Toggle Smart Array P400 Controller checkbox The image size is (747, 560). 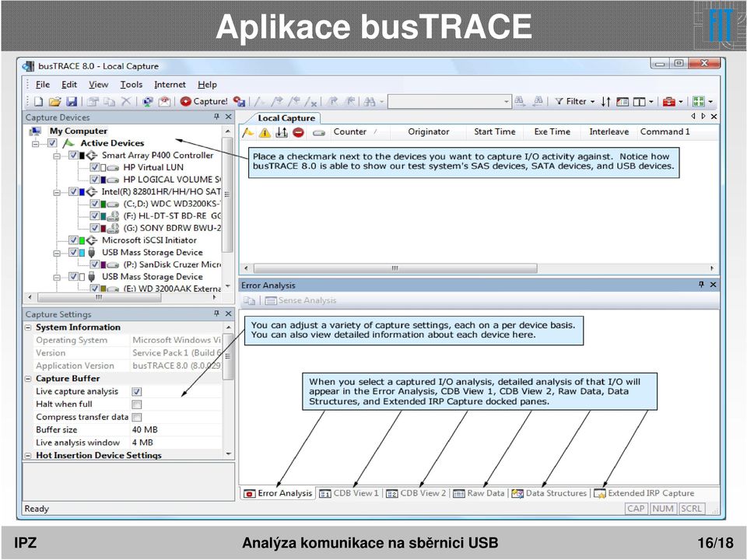tap(73, 156)
